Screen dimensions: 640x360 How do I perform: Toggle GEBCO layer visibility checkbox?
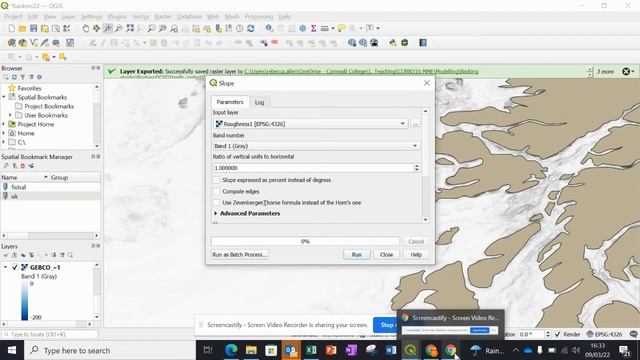(x=15, y=267)
